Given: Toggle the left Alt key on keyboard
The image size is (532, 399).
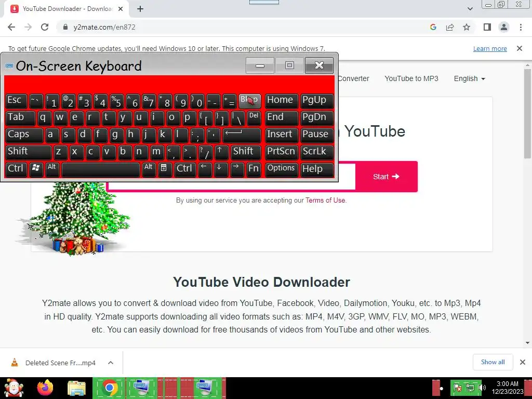Looking at the screenshot, I should click(x=52, y=169).
